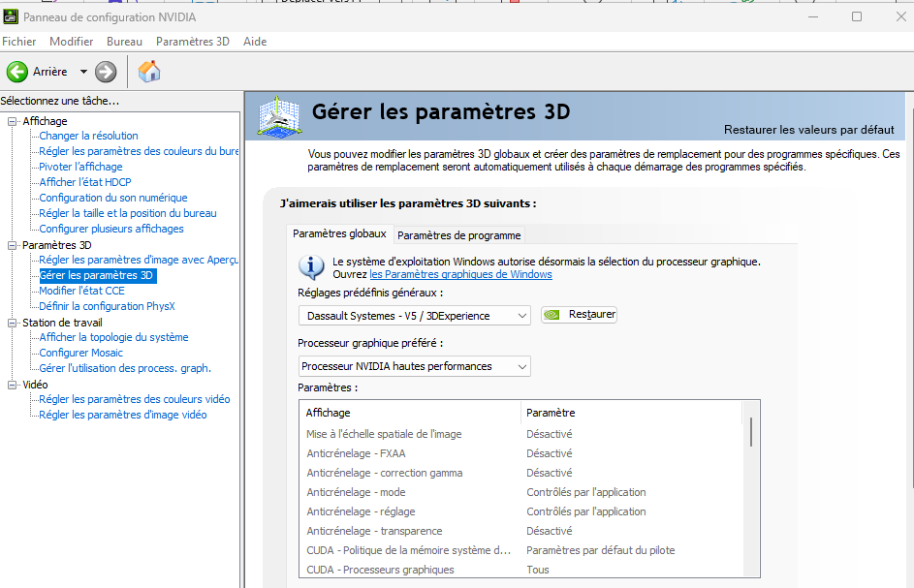The image size is (914, 588).
Task: Collapse the Affichage tree node
Action: [13, 121]
